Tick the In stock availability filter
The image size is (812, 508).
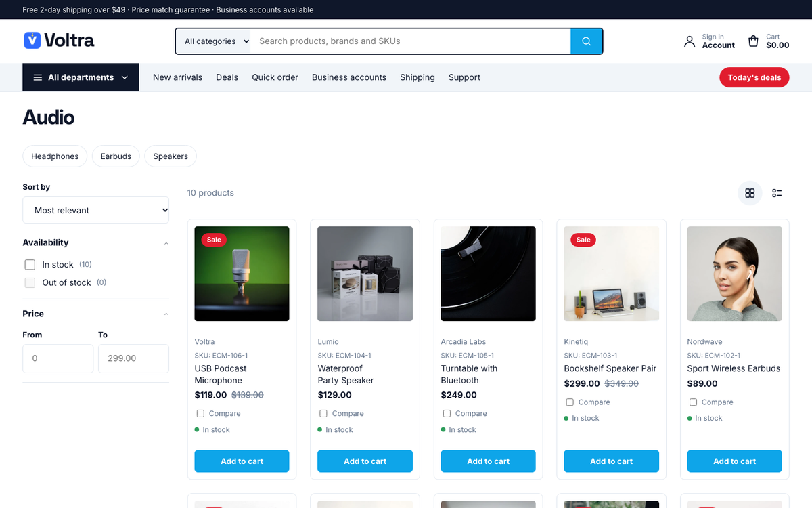point(30,265)
